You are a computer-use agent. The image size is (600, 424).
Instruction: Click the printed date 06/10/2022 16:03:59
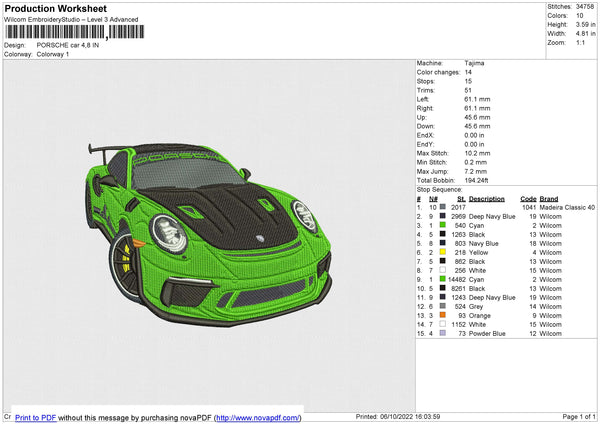point(410,416)
